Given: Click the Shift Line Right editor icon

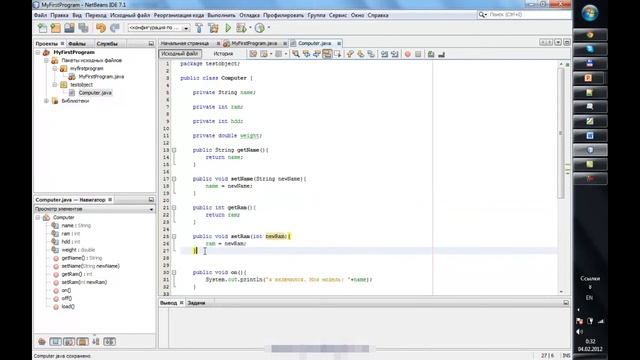Looking at the screenshot, I should 395,54.
